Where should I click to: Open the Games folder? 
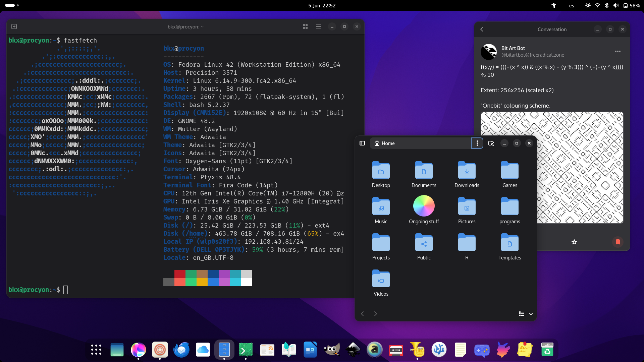(x=510, y=174)
